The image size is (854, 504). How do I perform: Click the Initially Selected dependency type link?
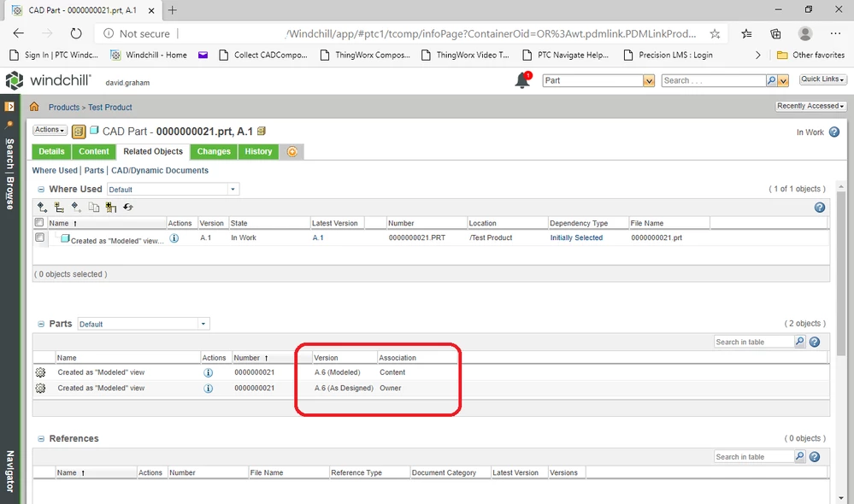click(x=576, y=237)
